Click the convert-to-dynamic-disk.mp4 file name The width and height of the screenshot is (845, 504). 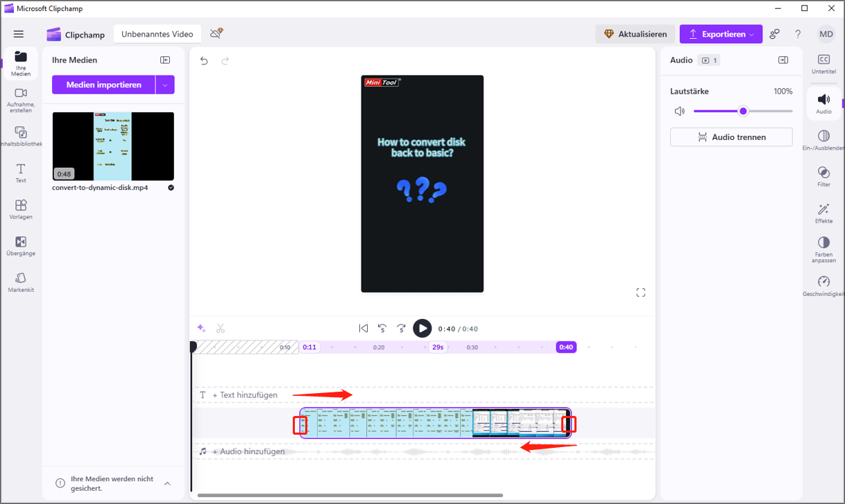click(100, 188)
